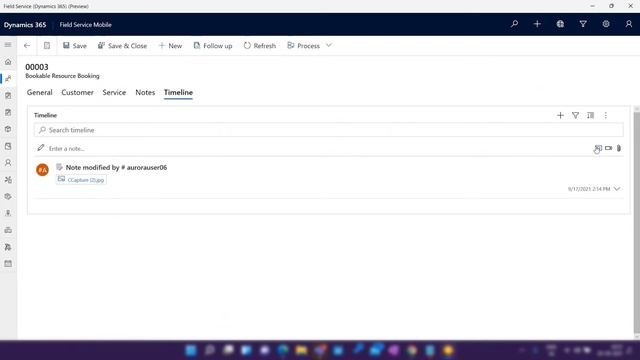The width and height of the screenshot is (640, 360).
Task: Switch to General tab
Action: [x=40, y=92]
